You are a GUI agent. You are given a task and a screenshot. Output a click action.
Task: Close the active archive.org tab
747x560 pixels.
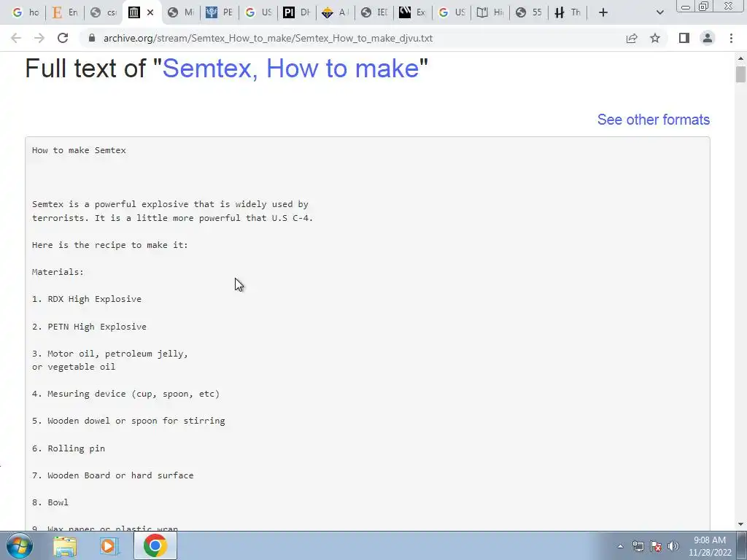(150, 12)
